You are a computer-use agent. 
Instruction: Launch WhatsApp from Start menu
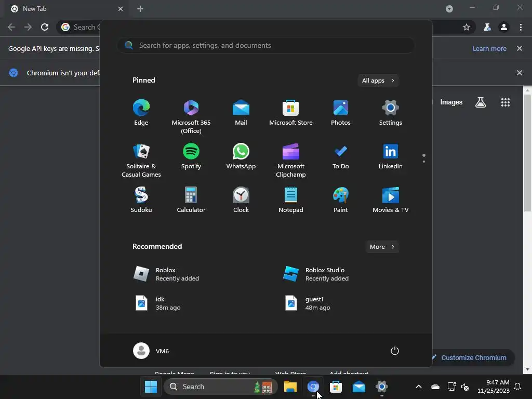pos(241,157)
